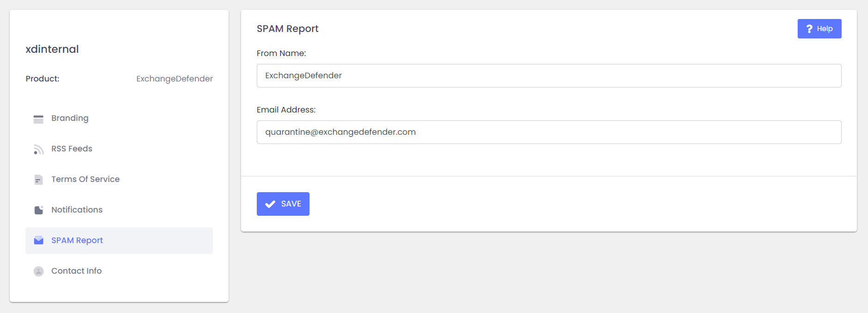Click the RSS Feeds signal icon
Viewport: 868px width, 313px height.
[38, 149]
